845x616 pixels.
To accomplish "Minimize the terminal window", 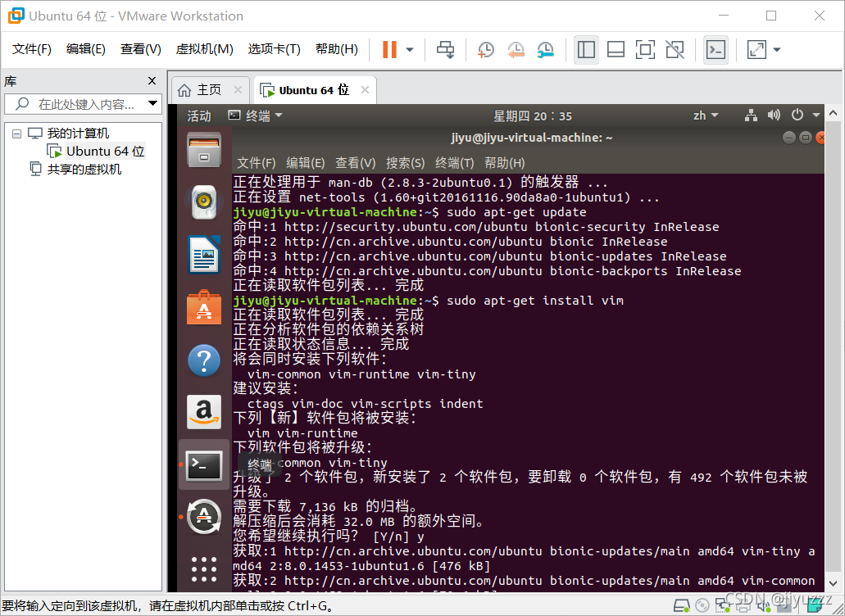I will (x=789, y=138).
